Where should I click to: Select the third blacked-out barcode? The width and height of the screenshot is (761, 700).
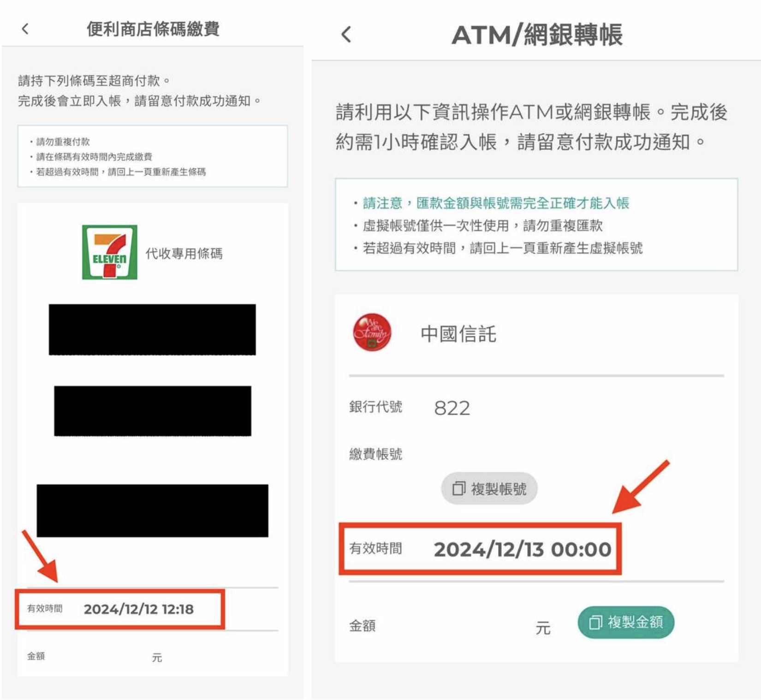(x=152, y=510)
